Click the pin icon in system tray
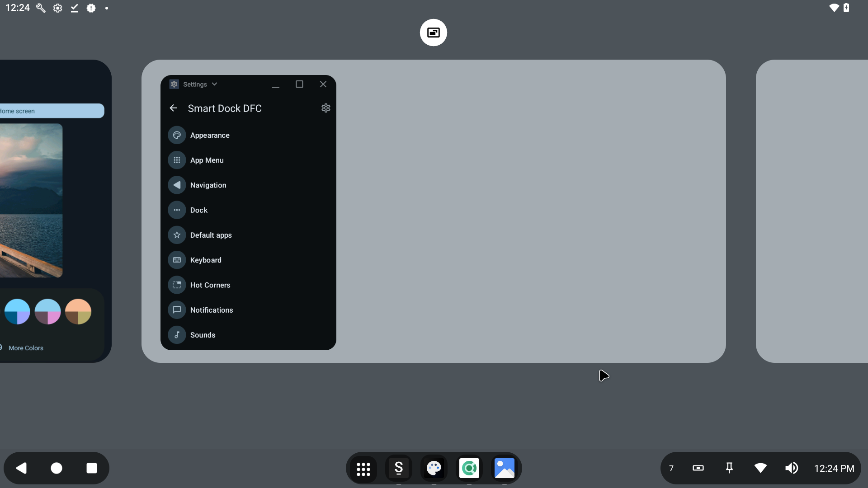This screenshot has height=488, width=868. 729,468
